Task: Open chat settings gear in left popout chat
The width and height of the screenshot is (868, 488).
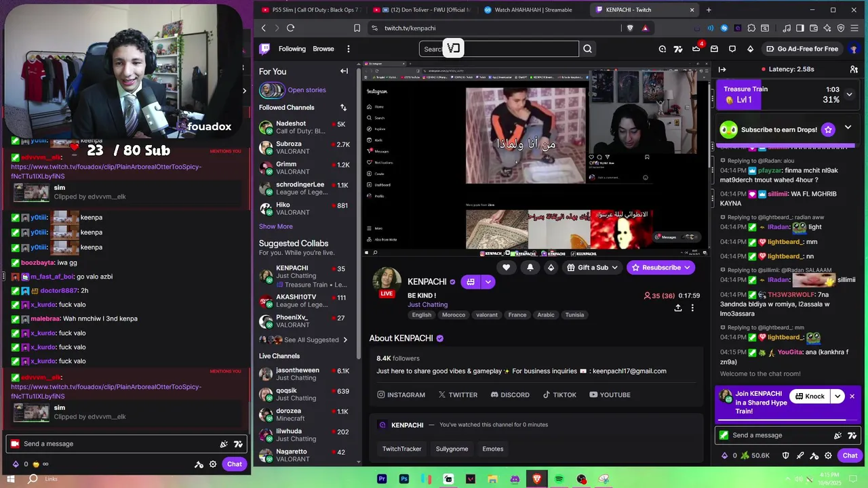Action: pyautogui.click(x=213, y=464)
